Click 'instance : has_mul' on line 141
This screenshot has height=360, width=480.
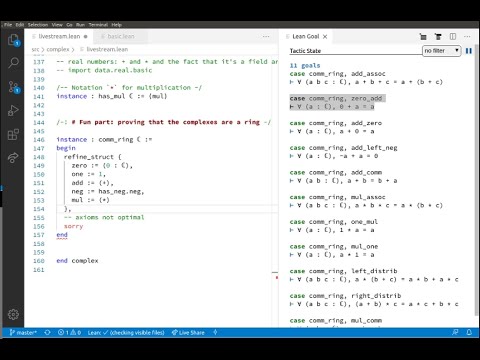pyautogui.click(x=90, y=96)
